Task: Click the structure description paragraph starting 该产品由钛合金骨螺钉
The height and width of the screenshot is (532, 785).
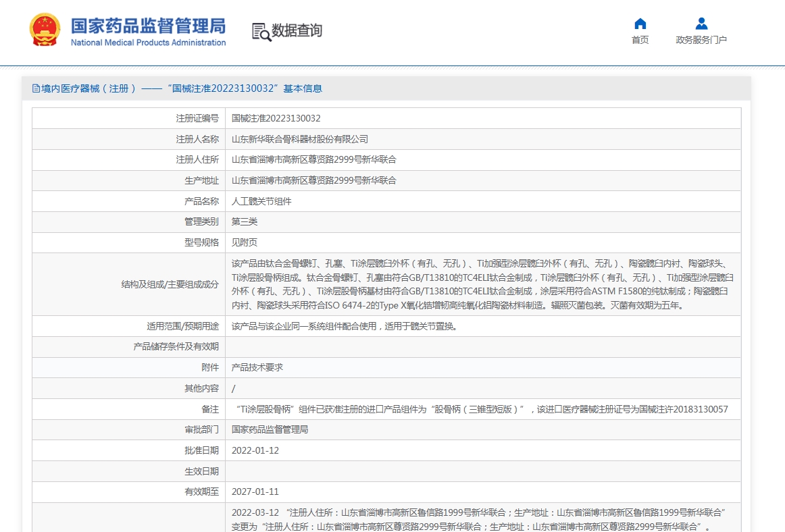Action: (482, 284)
